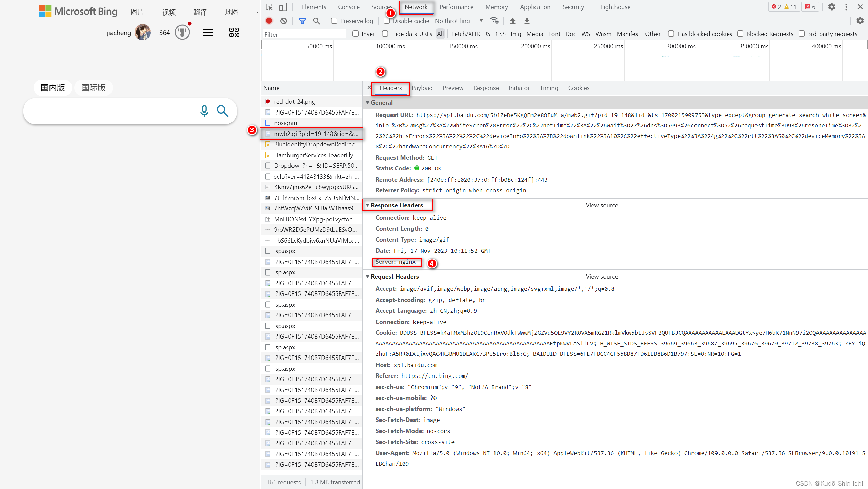Click the import HAR file icon
The height and width of the screenshot is (489, 868).
click(512, 20)
